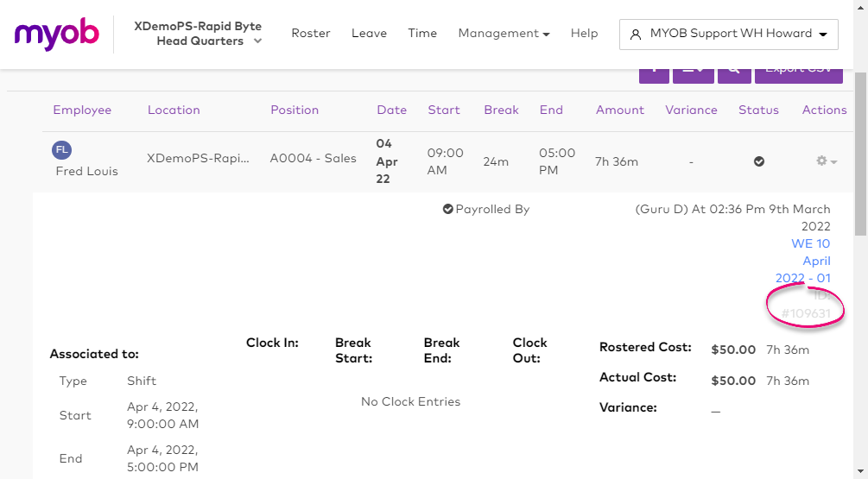868x479 pixels.
Task: Click the MYOB logo
Action: coord(57,35)
